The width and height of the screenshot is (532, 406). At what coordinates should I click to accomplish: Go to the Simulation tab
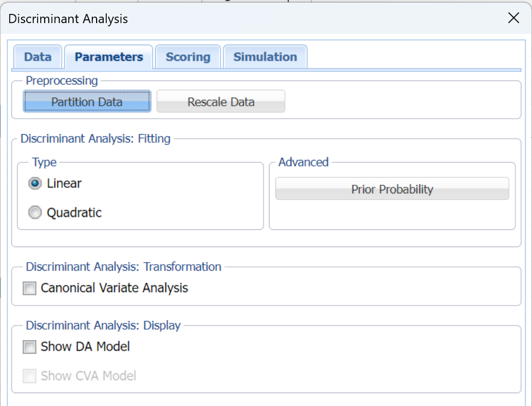coord(265,57)
